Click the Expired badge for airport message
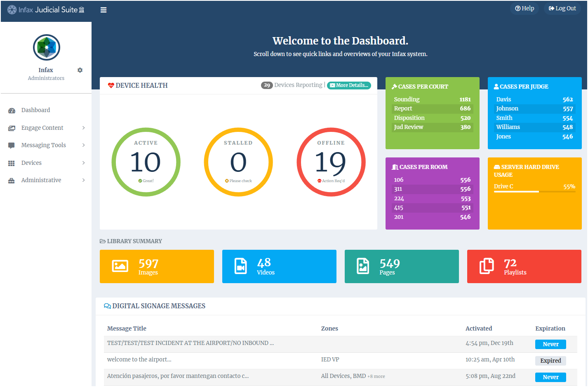 550,361
